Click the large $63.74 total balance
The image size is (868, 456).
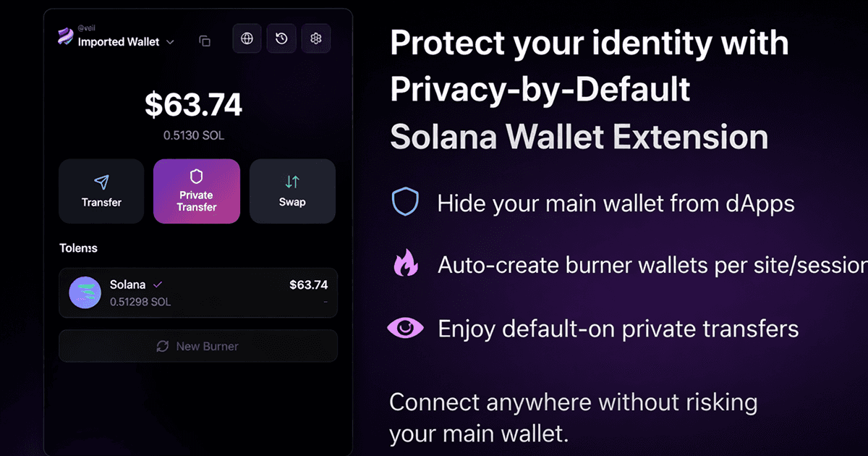click(x=194, y=106)
